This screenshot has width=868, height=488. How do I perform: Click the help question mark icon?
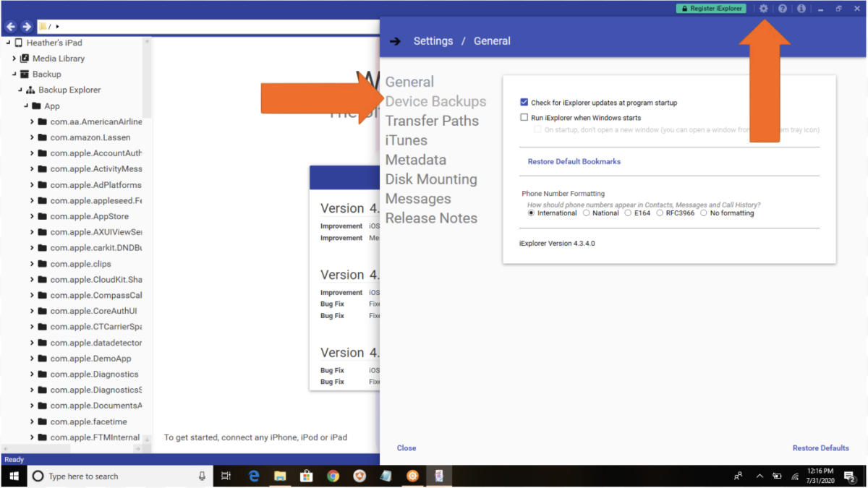point(782,9)
